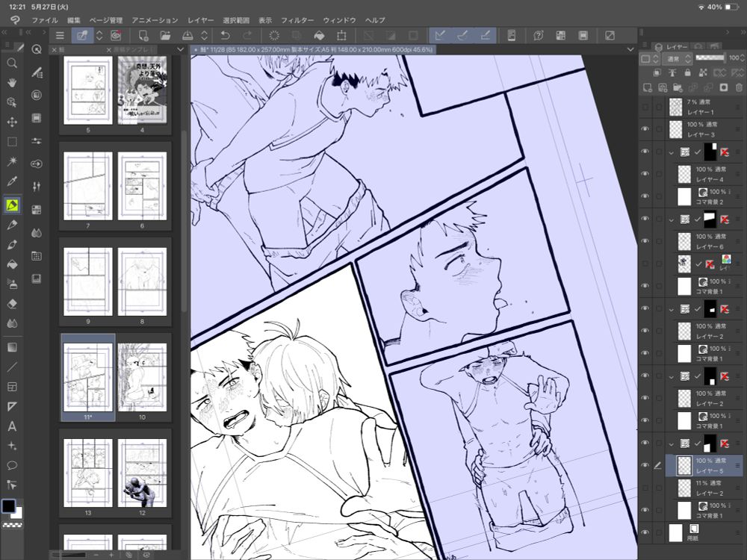Click the Clear (sparkle circle) icon
The image size is (747, 560).
tap(274, 36)
